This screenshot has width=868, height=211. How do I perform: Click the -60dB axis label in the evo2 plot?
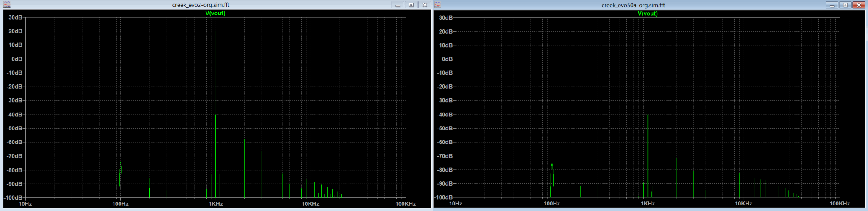pyautogui.click(x=15, y=142)
